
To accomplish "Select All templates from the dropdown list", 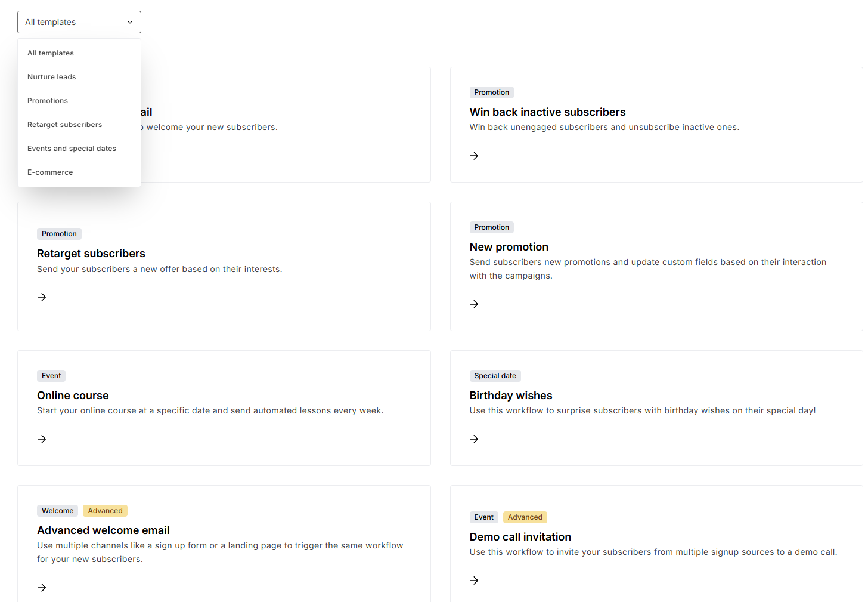I will pos(50,53).
